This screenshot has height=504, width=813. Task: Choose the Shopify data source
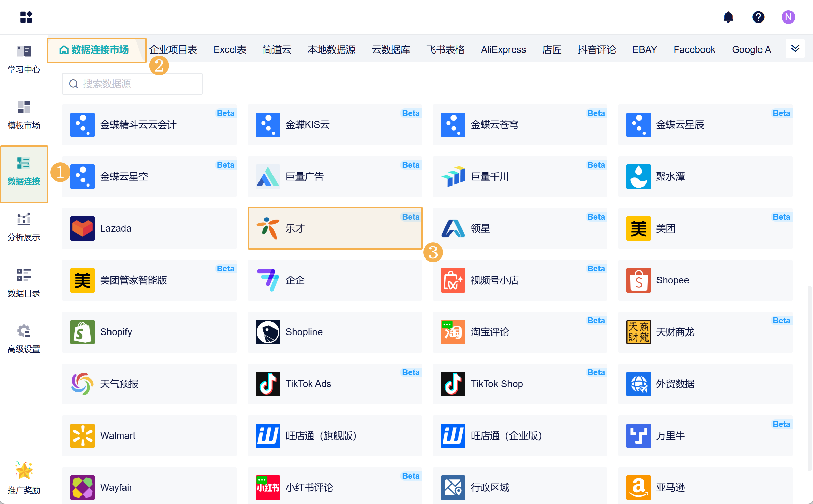[149, 332]
